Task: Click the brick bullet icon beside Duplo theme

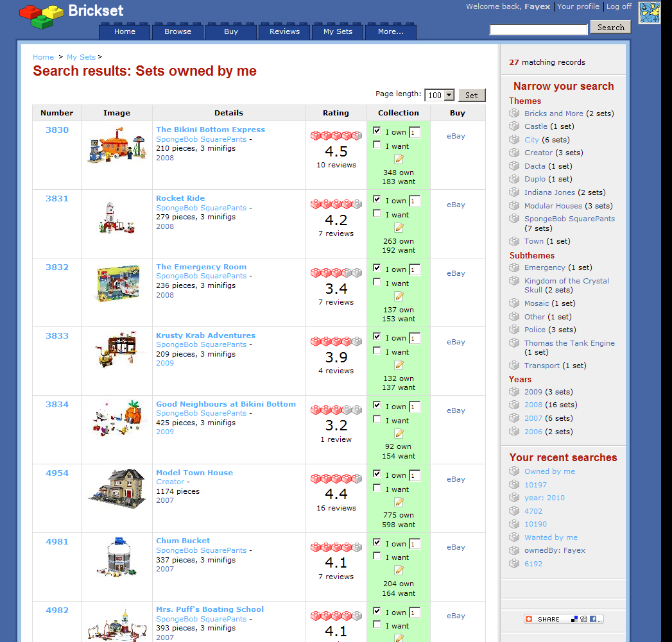Action: click(x=514, y=178)
